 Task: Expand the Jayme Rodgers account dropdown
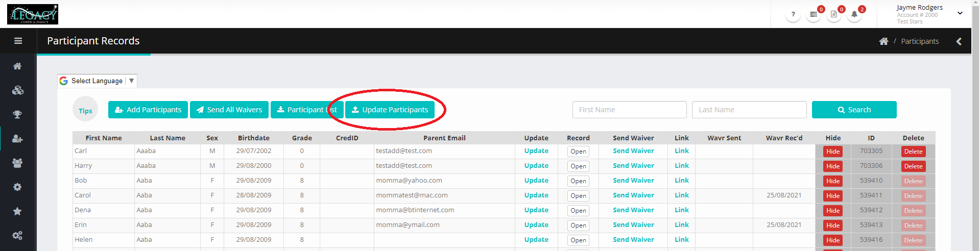click(x=960, y=13)
